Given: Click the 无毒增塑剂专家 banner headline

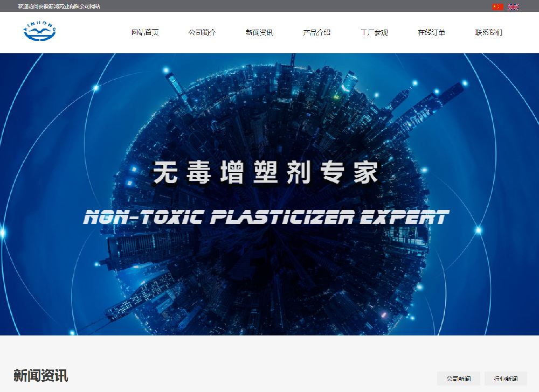Looking at the screenshot, I should pos(267,173).
